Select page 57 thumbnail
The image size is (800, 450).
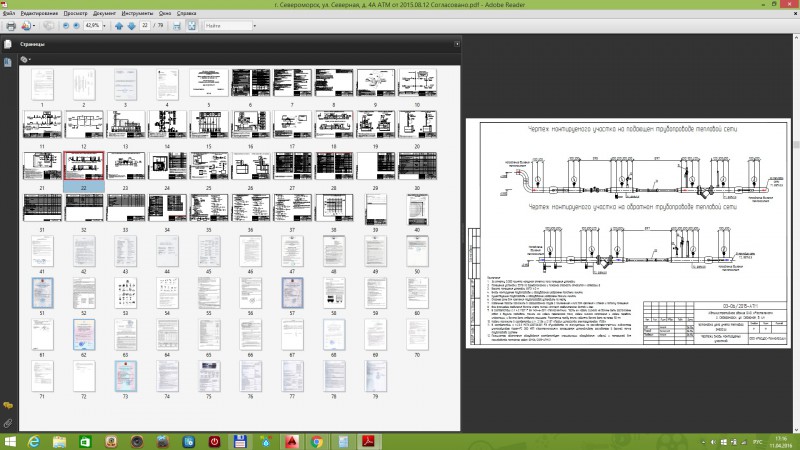coord(292,293)
